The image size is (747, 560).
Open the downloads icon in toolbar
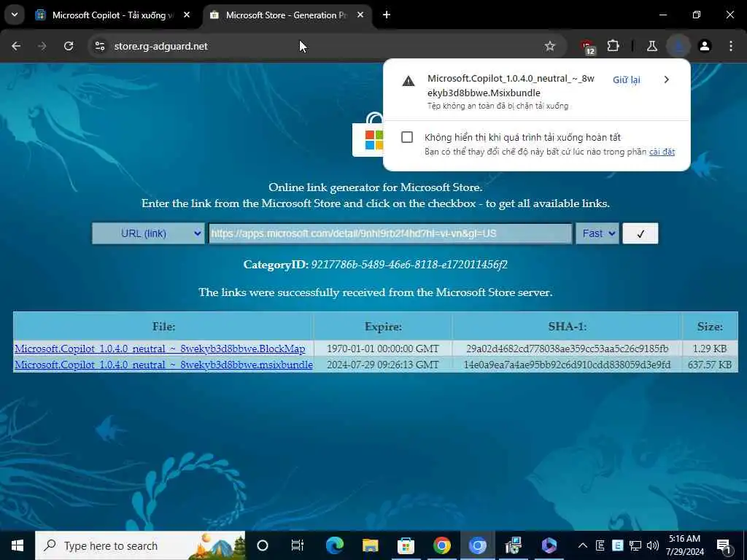coord(678,46)
